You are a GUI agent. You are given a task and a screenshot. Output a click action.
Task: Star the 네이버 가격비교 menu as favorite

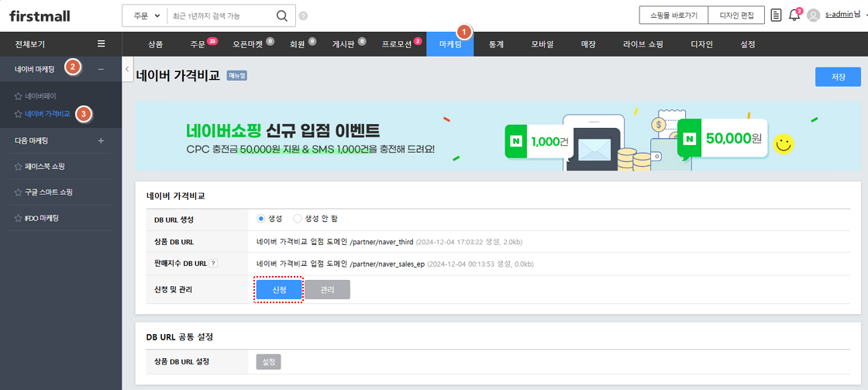tap(19, 114)
